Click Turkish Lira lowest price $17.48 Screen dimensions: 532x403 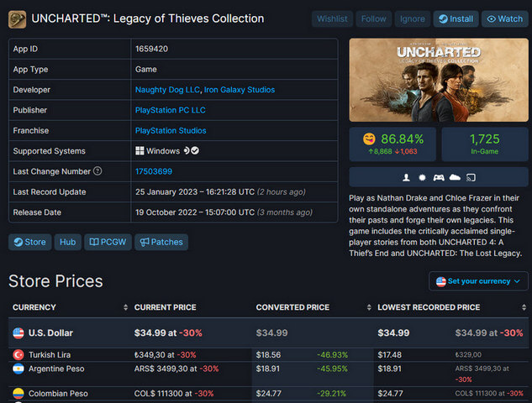[389, 355]
